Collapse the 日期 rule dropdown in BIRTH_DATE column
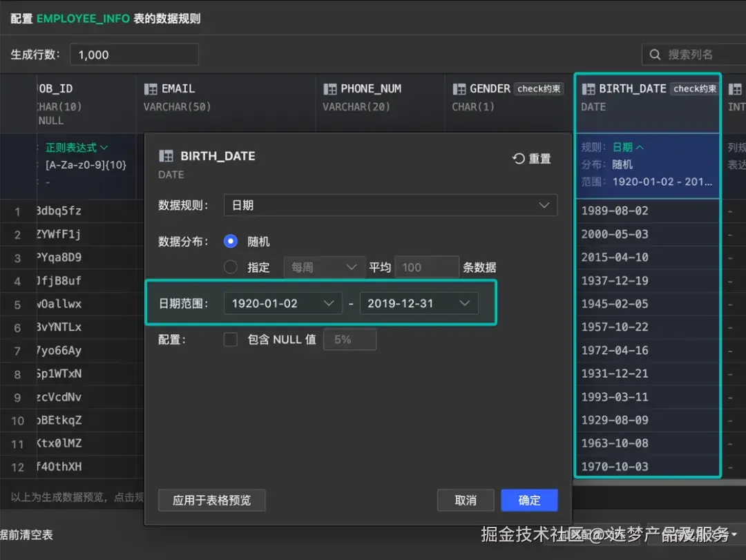This screenshot has width=746, height=560. pyautogui.click(x=628, y=148)
